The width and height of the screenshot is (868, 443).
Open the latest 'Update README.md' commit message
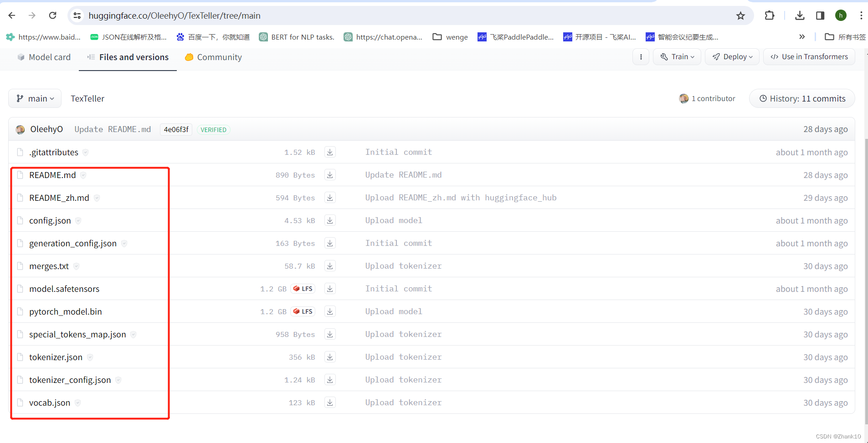(x=113, y=129)
